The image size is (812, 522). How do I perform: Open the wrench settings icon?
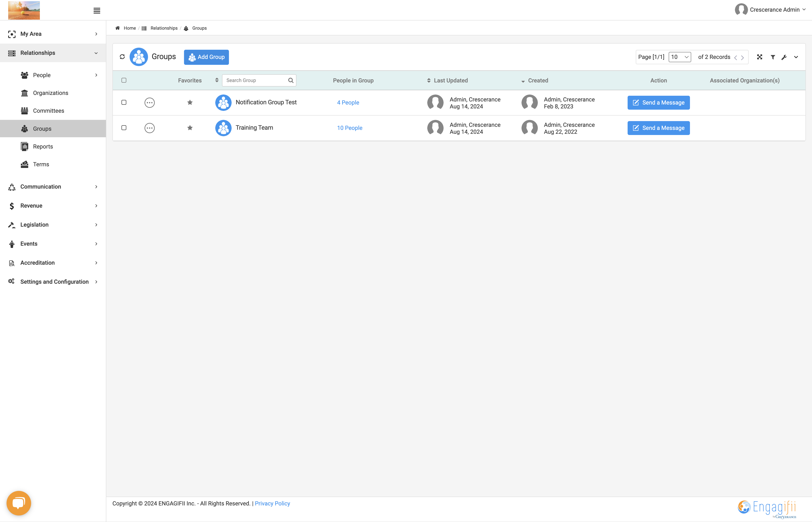784,57
